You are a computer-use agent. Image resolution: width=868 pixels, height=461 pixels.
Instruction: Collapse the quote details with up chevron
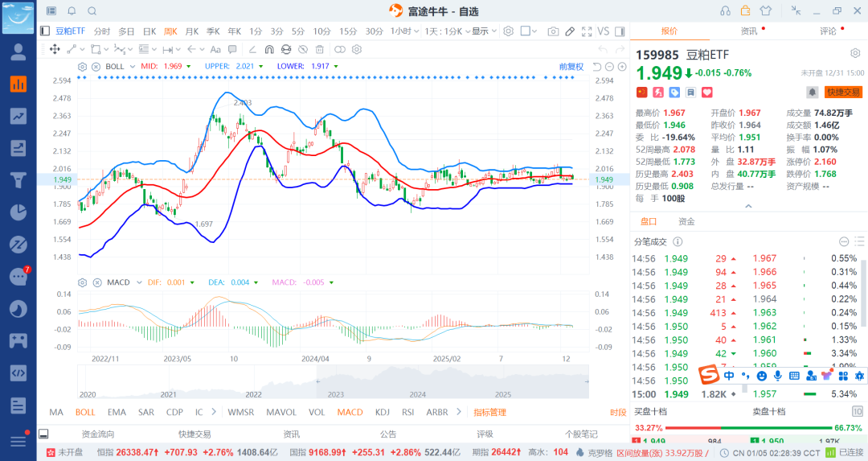point(748,206)
